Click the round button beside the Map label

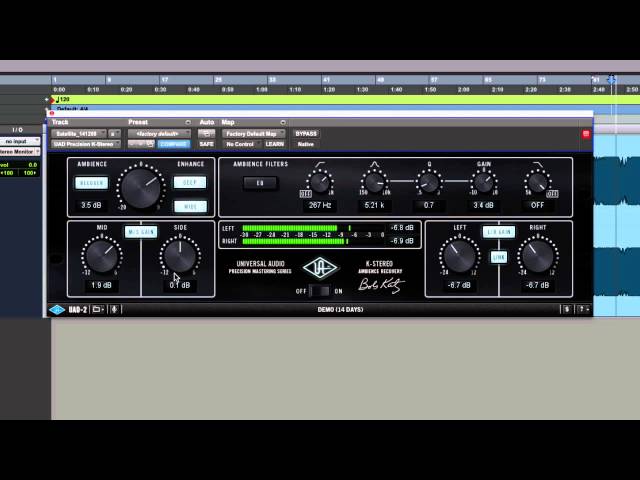pyautogui.click(x=282, y=122)
